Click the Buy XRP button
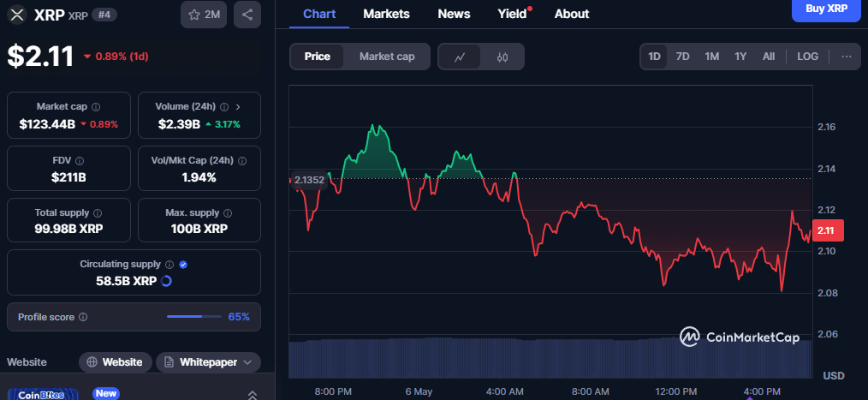The width and height of the screenshot is (868, 400). point(826,9)
